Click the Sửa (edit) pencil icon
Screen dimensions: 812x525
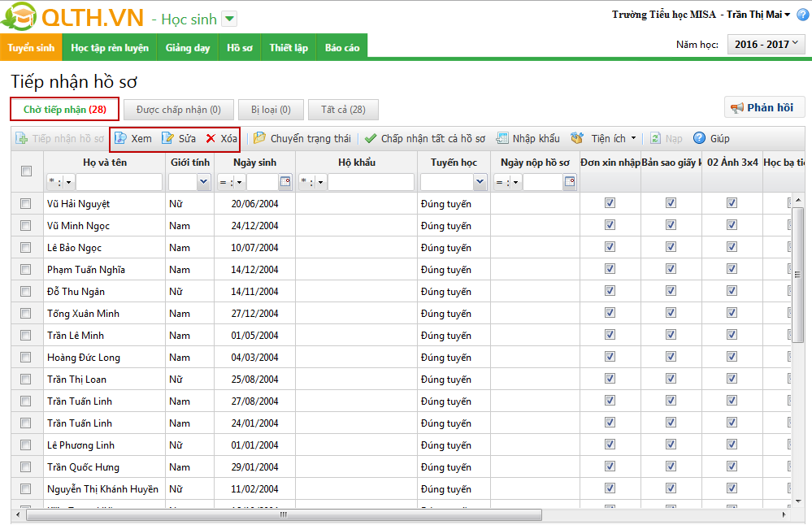pyautogui.click(x=168, y=138)
